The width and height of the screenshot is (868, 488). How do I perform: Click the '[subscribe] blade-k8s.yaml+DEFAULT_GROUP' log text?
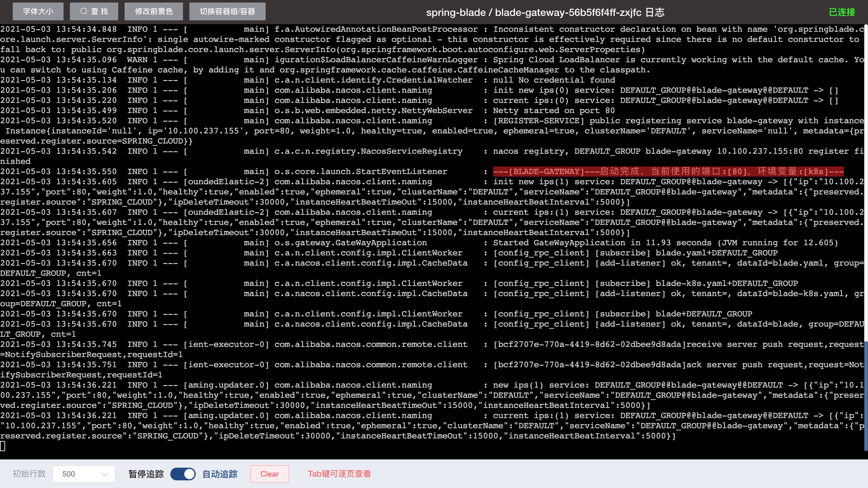tap(696, 283)
